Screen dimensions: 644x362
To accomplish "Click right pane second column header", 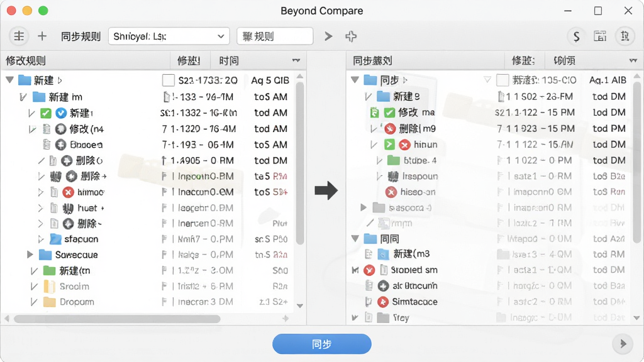I will click(523, 61).
